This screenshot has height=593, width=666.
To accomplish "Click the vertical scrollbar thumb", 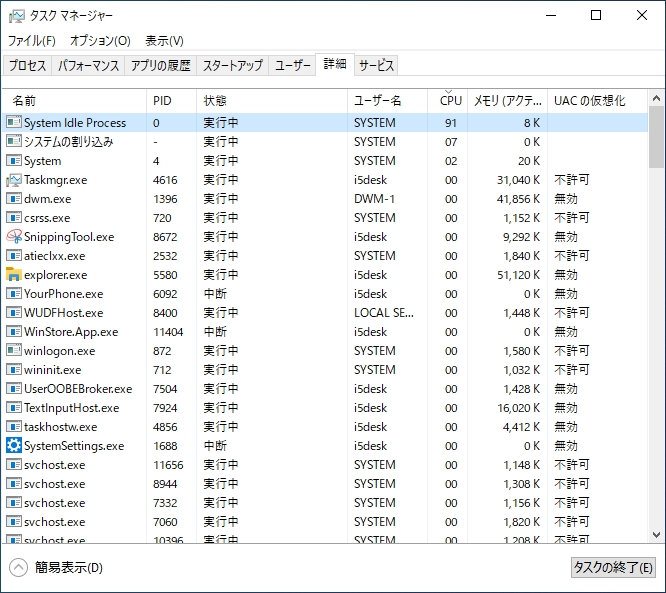I will [656, 137].
